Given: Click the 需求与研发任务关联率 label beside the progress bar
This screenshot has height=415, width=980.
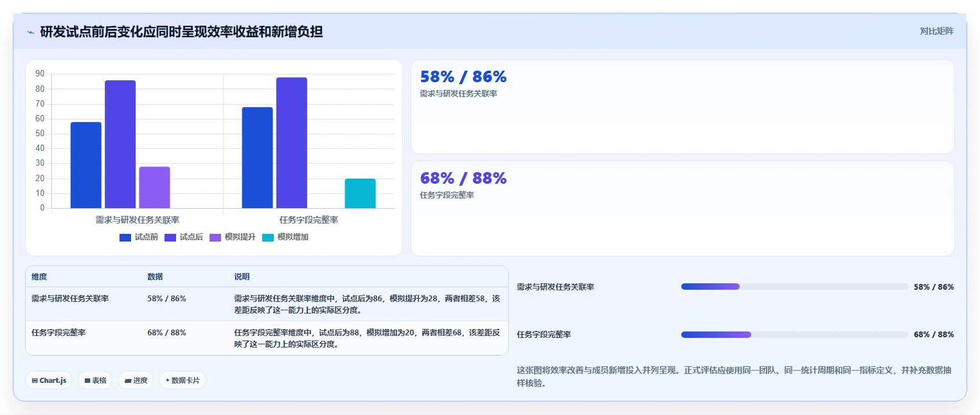Looking at the screenshot, I should (x=555, y=287).
